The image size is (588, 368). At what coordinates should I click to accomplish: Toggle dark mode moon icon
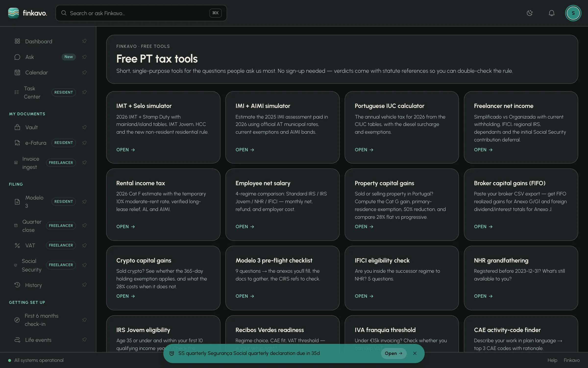[530, 13]
